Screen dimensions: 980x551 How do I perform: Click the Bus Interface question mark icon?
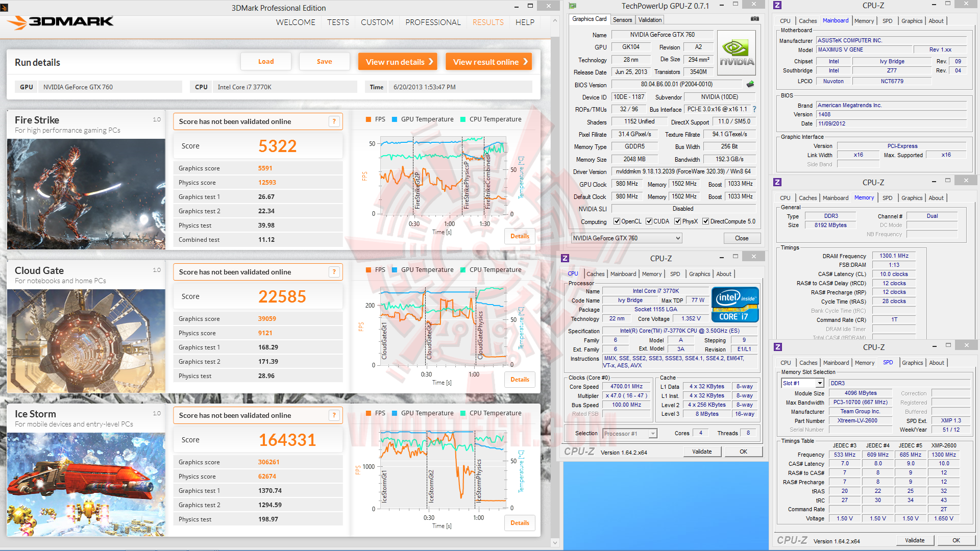tap(754, 109)
